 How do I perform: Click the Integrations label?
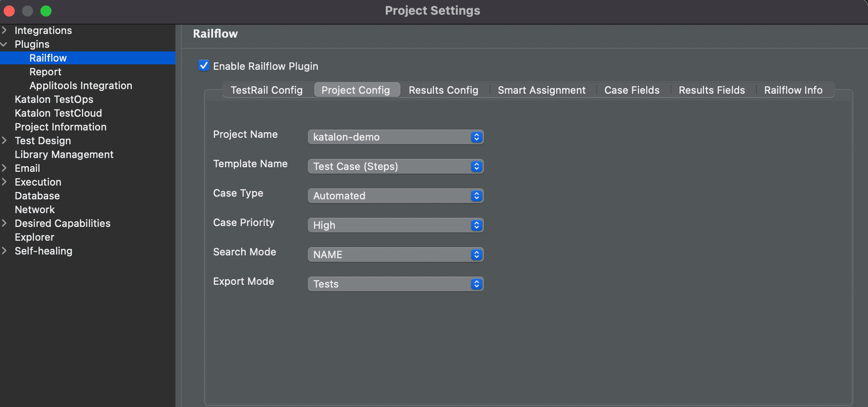click(43, 30)
